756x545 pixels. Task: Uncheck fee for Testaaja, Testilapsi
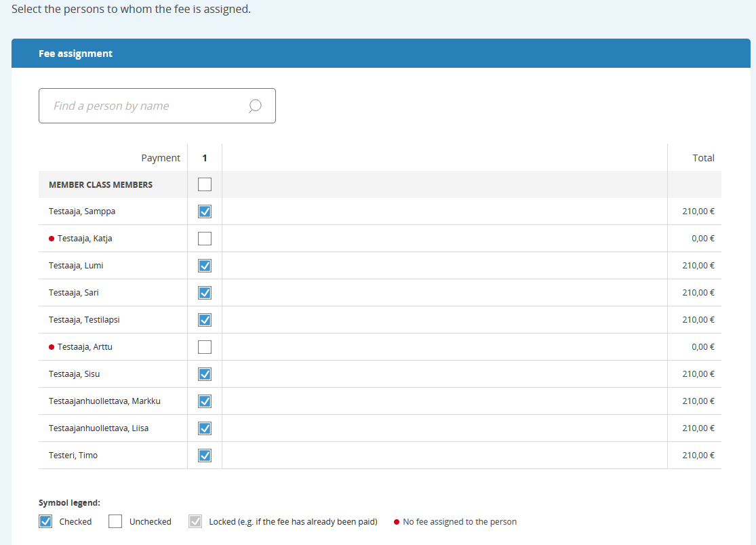[205, 320]
